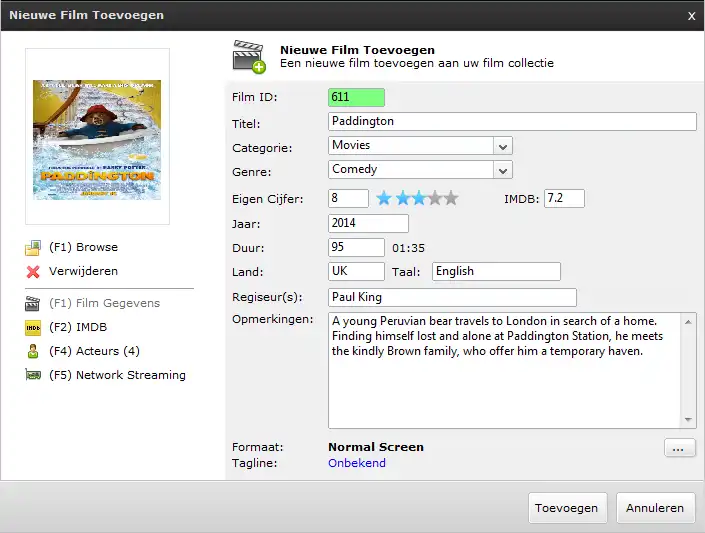
Task: Click the Comedy genre combo box
Action: pos(420,170)
